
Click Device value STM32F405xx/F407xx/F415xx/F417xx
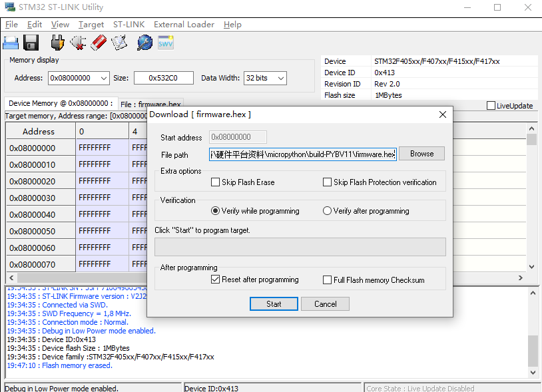(x=437, y=61)
